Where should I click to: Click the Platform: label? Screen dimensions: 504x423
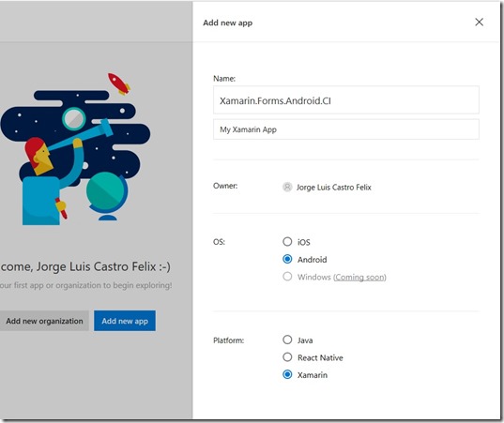coord(228,340)
